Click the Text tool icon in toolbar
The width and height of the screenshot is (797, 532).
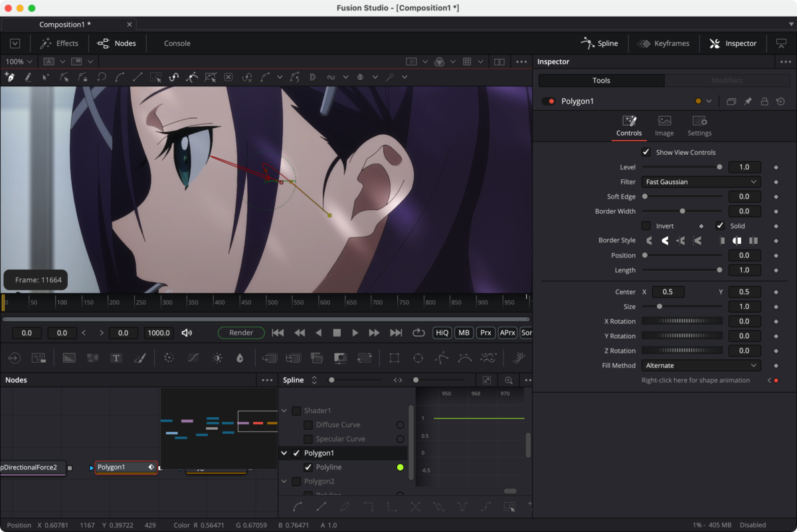coord(116,358)
